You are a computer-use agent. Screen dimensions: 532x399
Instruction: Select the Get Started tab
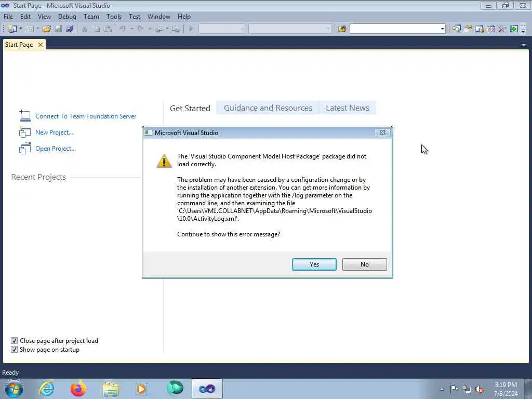click(x=190, y=108)
